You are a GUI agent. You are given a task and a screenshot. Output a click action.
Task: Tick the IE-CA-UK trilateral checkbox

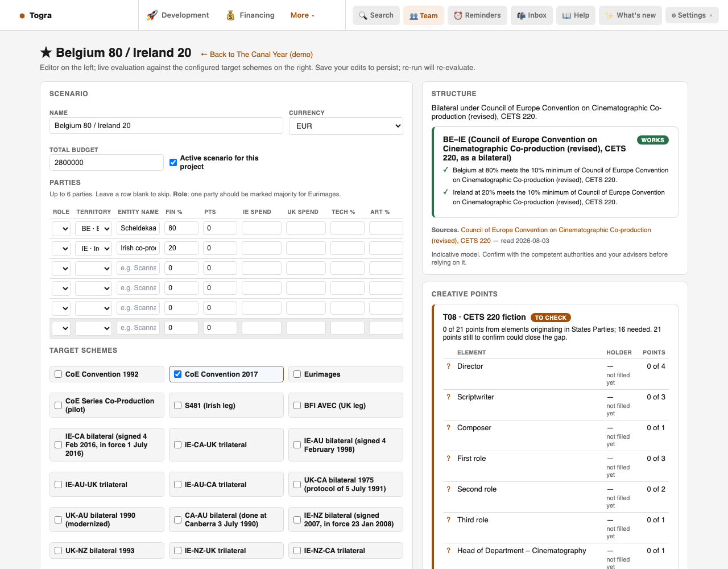177,444
